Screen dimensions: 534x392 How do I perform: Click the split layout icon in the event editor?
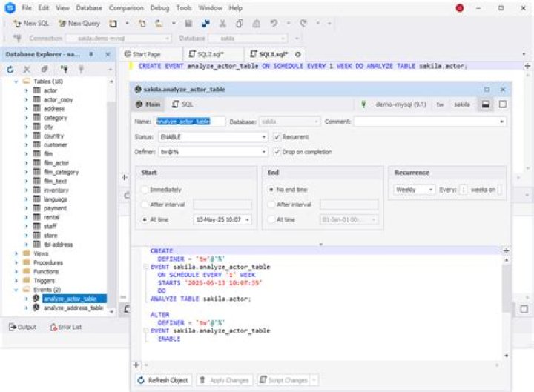pos(485,104)
